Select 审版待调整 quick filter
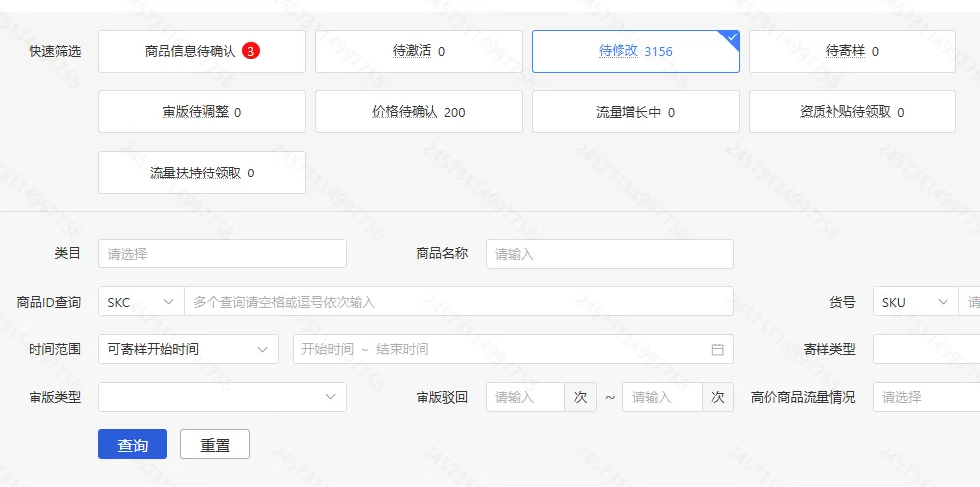 [x=202, y=112]
